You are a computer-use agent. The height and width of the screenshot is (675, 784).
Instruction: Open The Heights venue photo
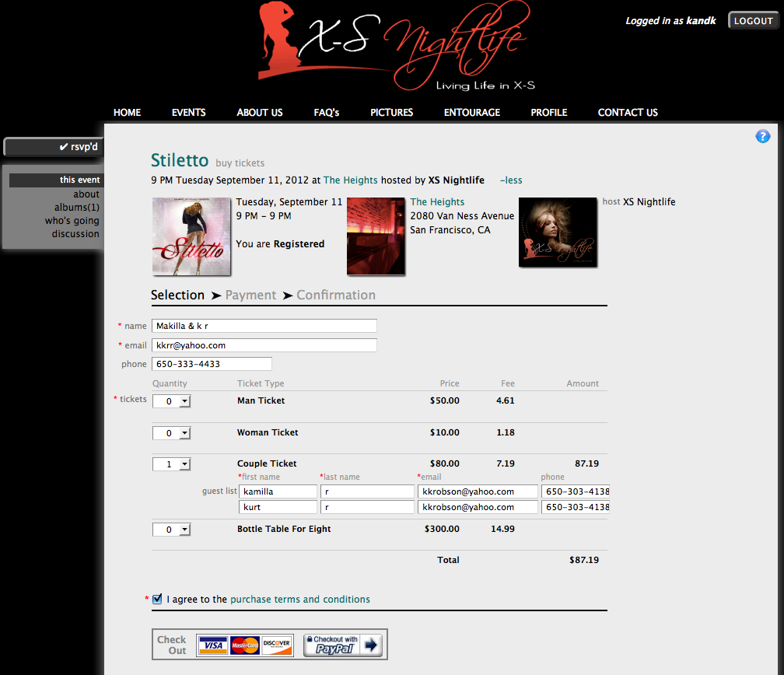(x=376, y=236)
